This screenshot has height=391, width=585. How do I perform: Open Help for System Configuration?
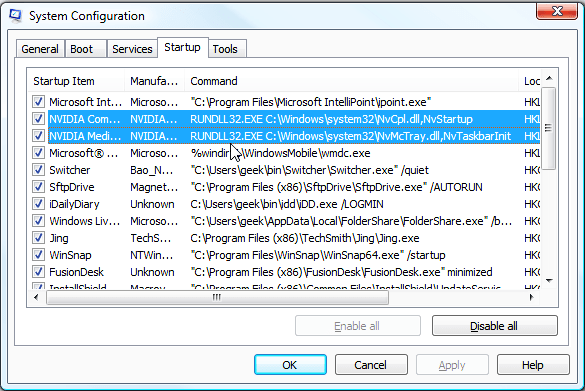(x=533, y=365)
